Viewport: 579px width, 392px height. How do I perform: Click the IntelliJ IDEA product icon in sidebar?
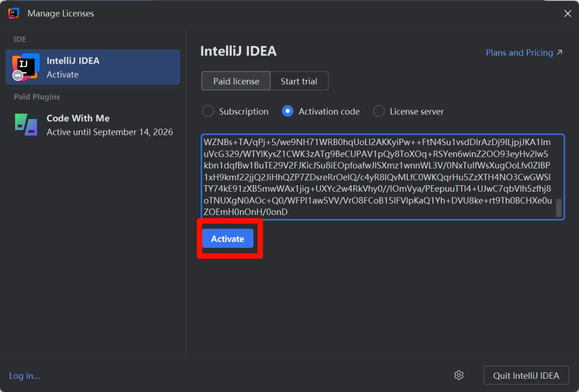pyautogui.click(x=25, y=67)
